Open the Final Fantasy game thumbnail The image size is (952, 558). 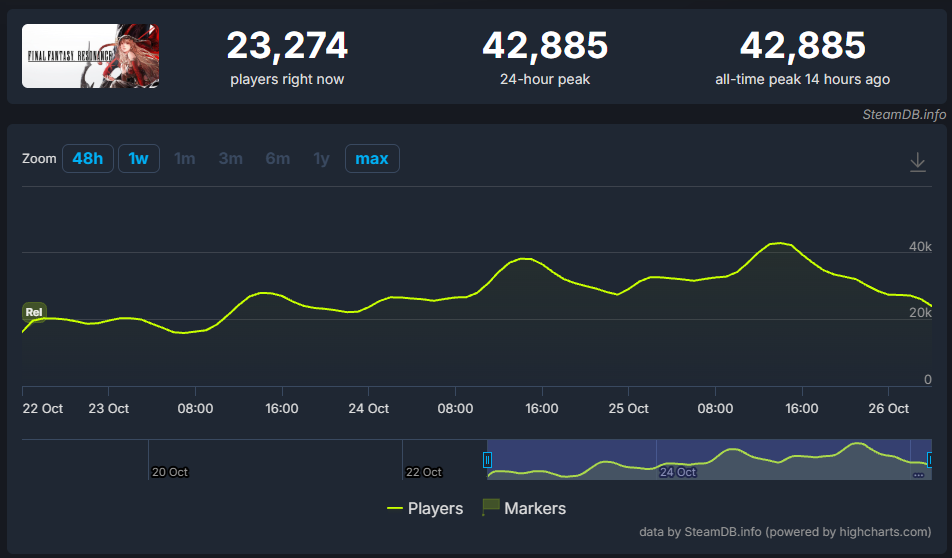[x=90, y=56]
